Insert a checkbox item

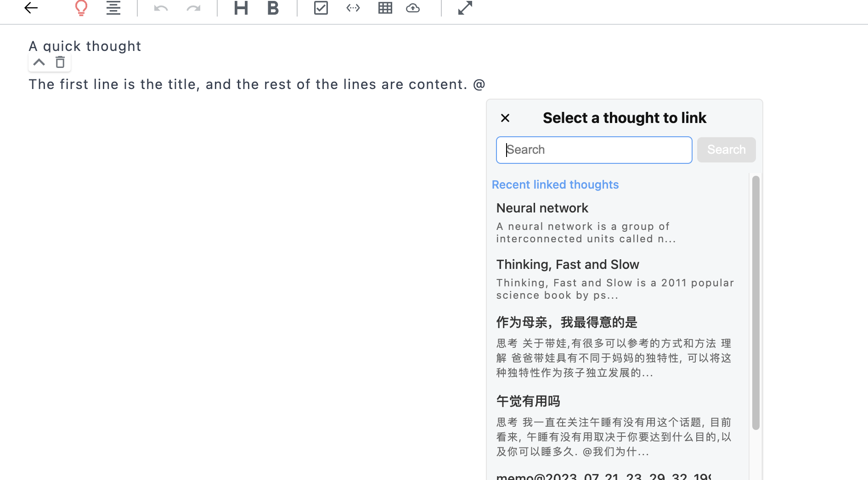(321, 8)
